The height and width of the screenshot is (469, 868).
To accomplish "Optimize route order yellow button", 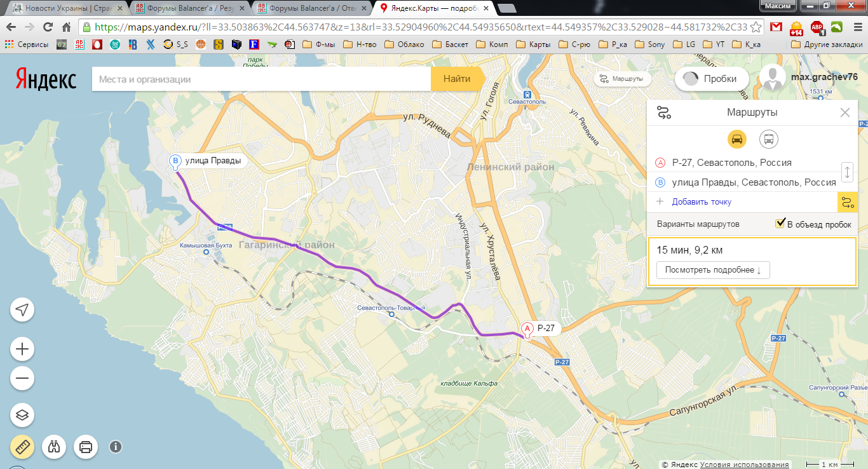I will pos(848,202).
